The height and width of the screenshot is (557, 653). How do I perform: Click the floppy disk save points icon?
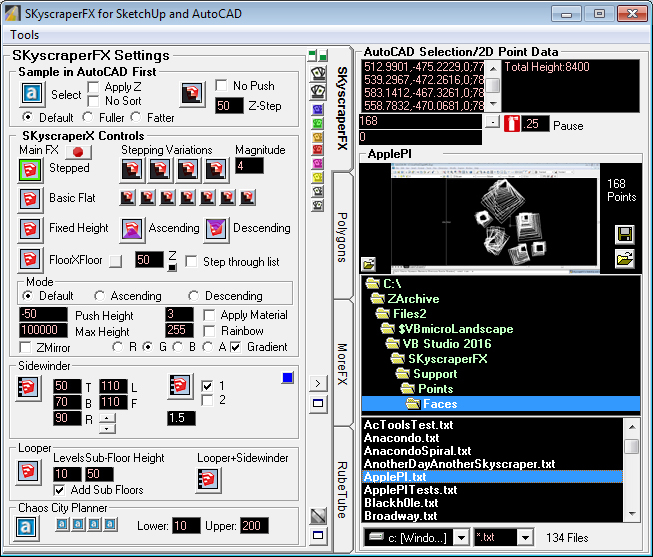(625, 234)
